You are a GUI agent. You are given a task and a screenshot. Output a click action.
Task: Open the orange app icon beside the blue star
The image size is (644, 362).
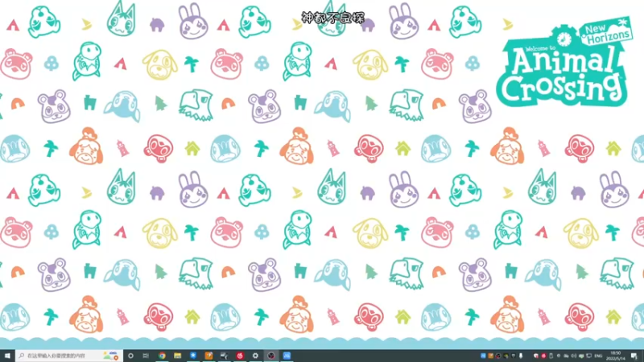coord(208,356)
